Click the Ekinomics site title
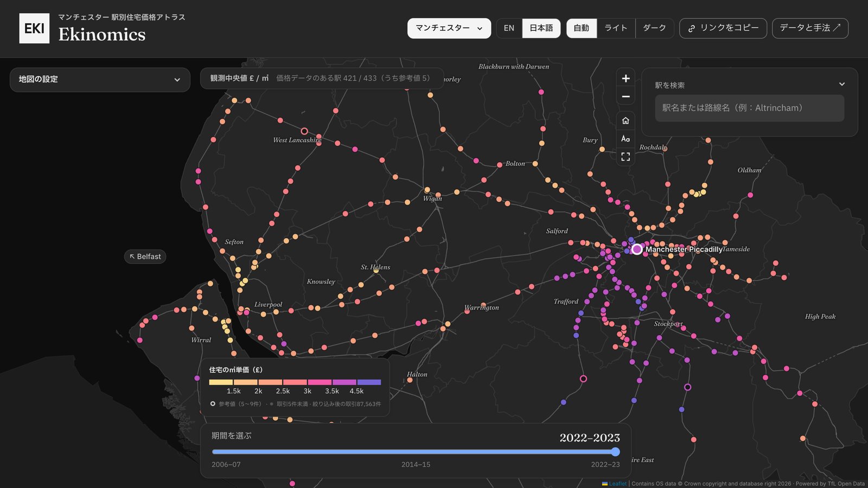This screenshot has height=488, width=868. pyautogui.click(x=102, y=35)
